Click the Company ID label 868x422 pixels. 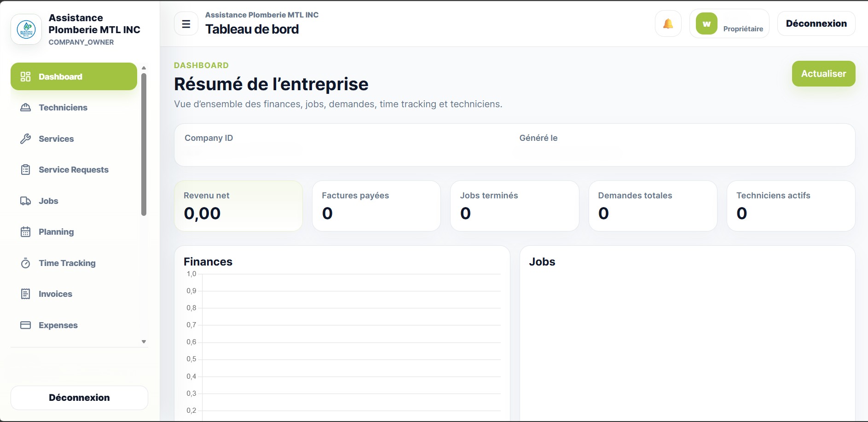tap(209, 138)
